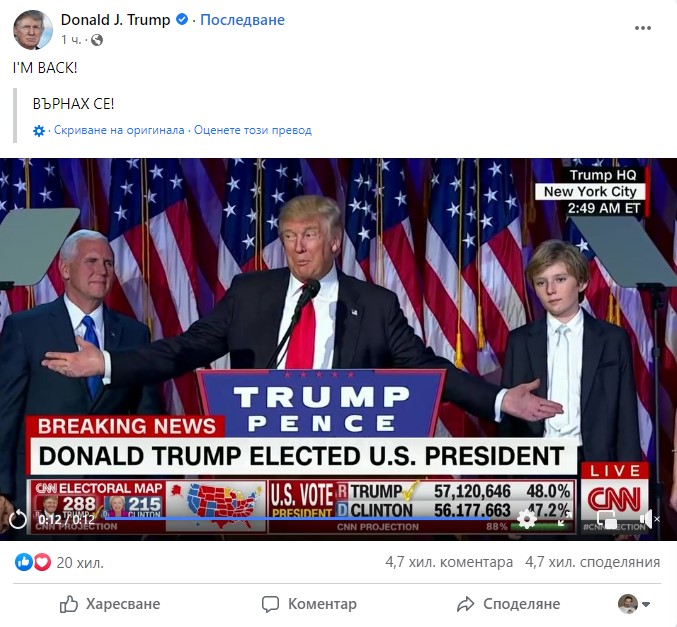Open Donald J. Trump profile picture
Screen dimensions: 677x627
33,30
